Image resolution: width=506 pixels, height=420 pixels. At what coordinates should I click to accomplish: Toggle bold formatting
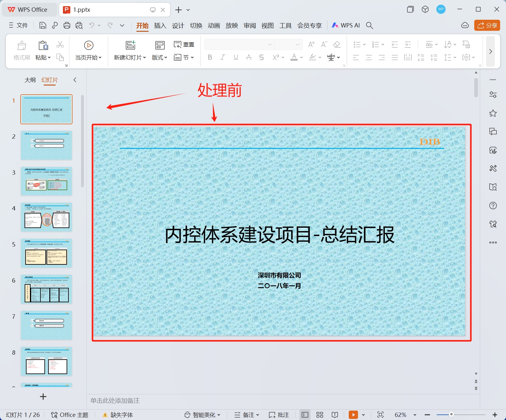pos(210,57)
